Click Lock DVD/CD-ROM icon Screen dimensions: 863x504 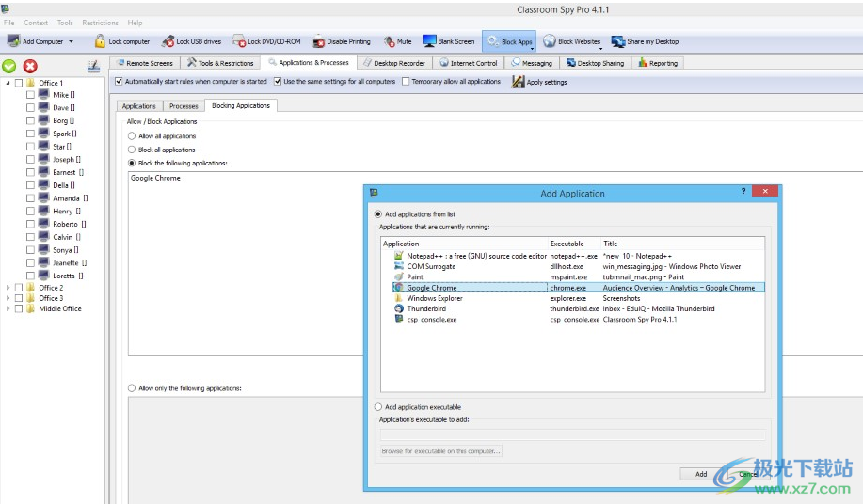(239, 41)
